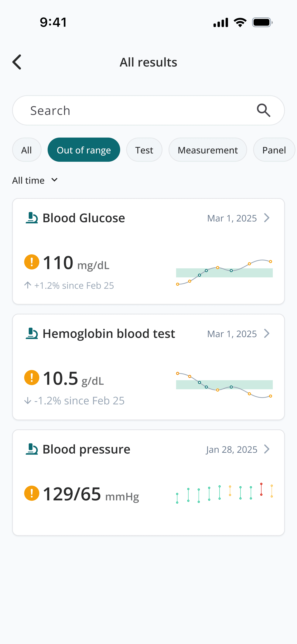Click the Search input field
The image size is (297, 644).
140,111
